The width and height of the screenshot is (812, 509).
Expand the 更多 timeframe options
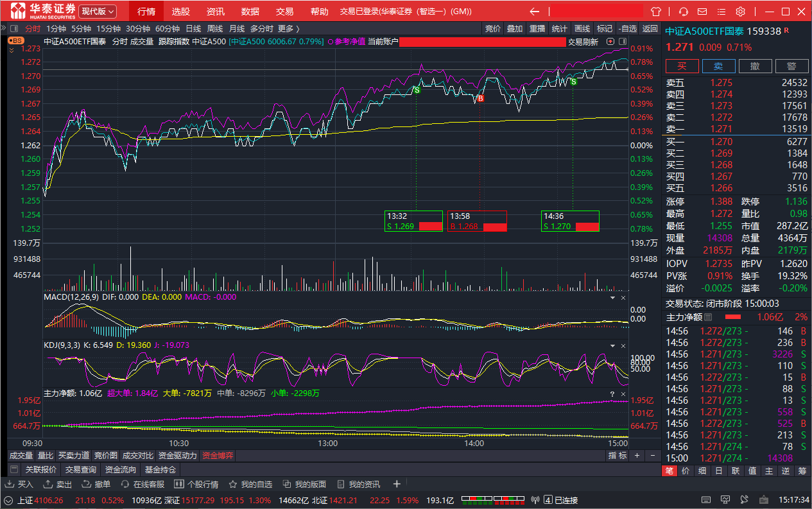(288, 28)
